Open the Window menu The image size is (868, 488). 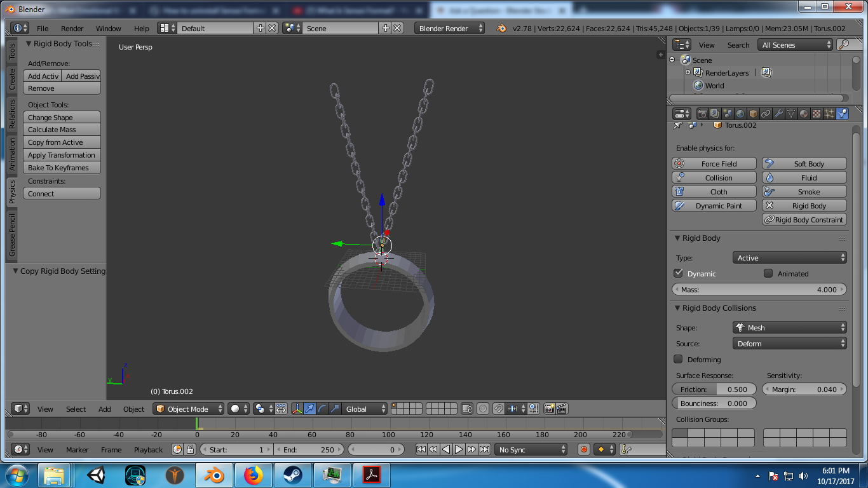pos(109,28)
